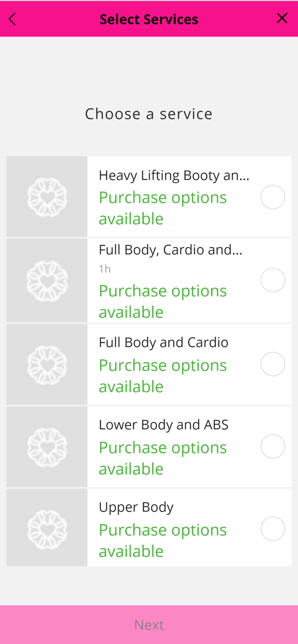Click the Lower Body and ABS thumbnail
The height and width of the screenshot is (644, 298).
click(47, 447)
